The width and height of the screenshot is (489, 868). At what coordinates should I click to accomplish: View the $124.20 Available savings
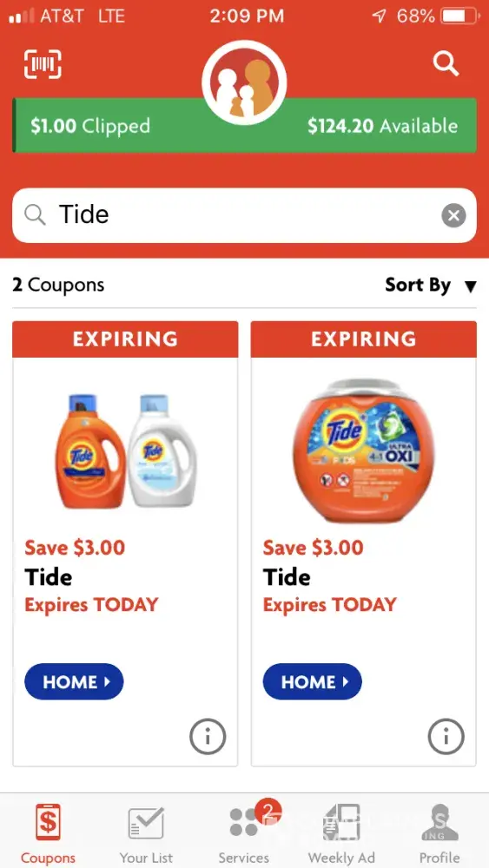383,126
